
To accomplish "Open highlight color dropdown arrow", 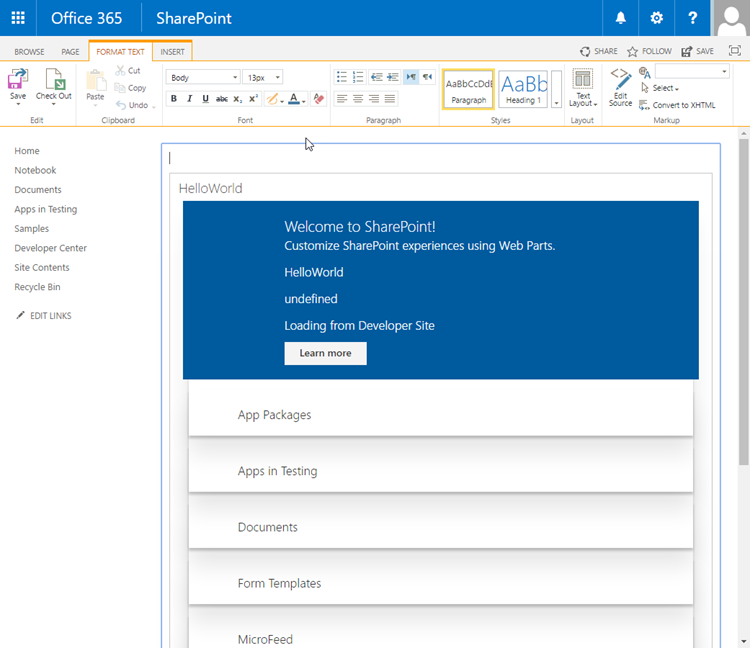I will click(282, 100).
